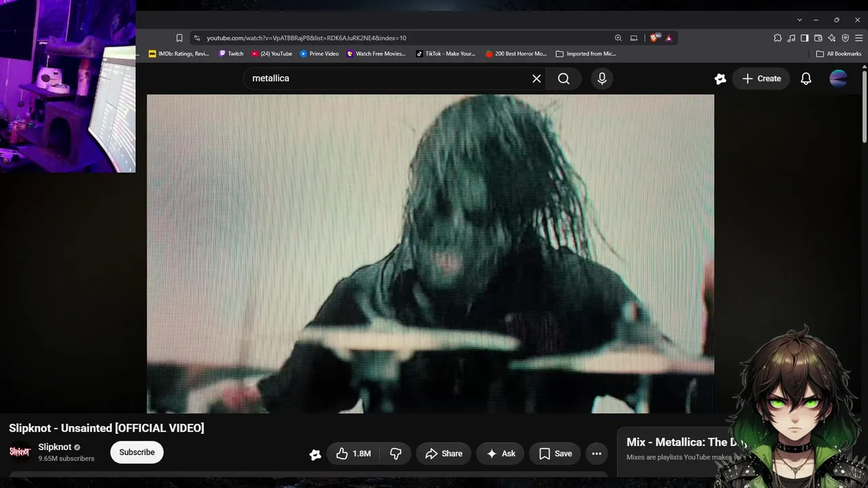Open the IMDb: Ratings bookmark
Screen dimensions: 868x488
(179, 54)
